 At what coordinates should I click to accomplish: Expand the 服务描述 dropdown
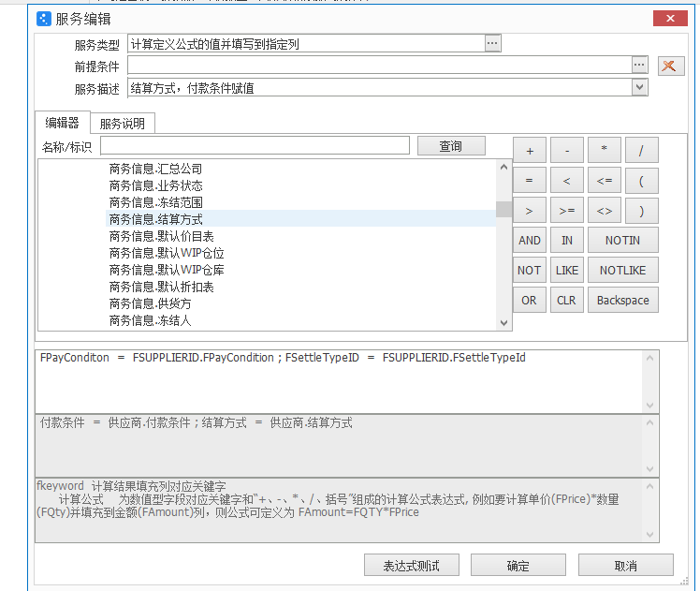click(639, 87)
